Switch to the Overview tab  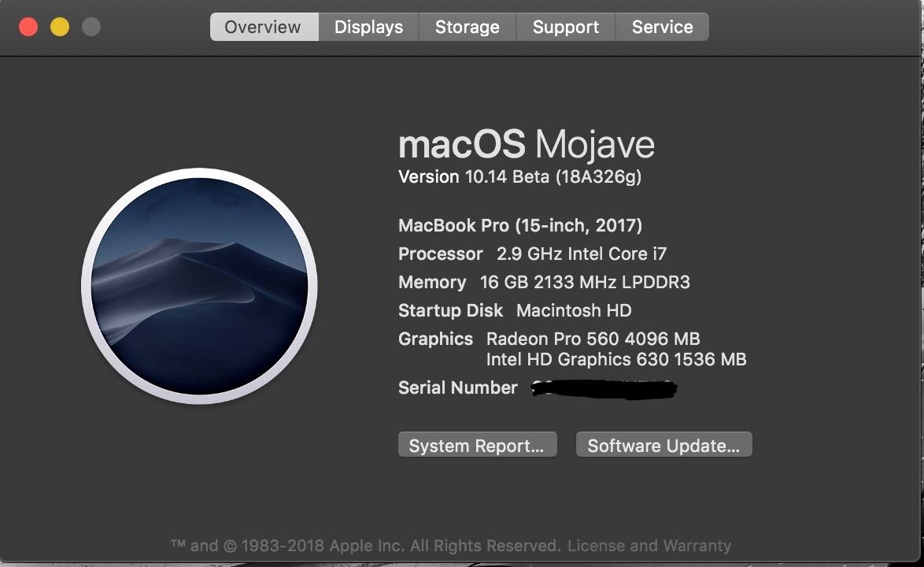coord(264,27)
